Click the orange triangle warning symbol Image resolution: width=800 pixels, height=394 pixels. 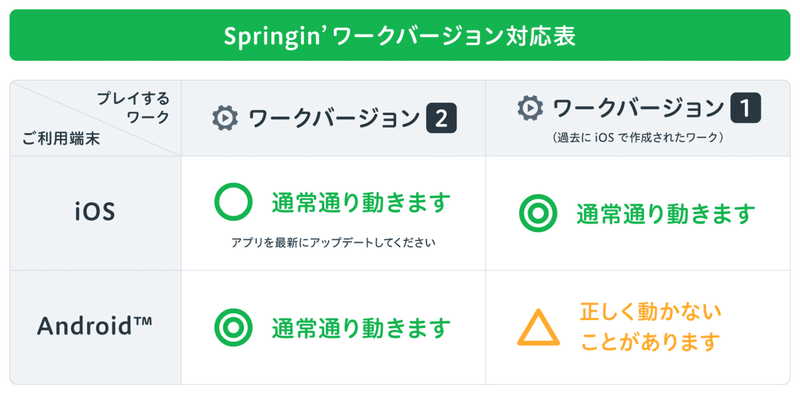pos(538,328)
